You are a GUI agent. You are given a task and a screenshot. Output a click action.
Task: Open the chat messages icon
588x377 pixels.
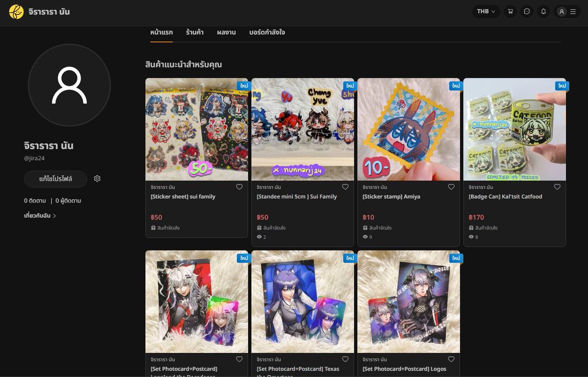click(527, 11)
